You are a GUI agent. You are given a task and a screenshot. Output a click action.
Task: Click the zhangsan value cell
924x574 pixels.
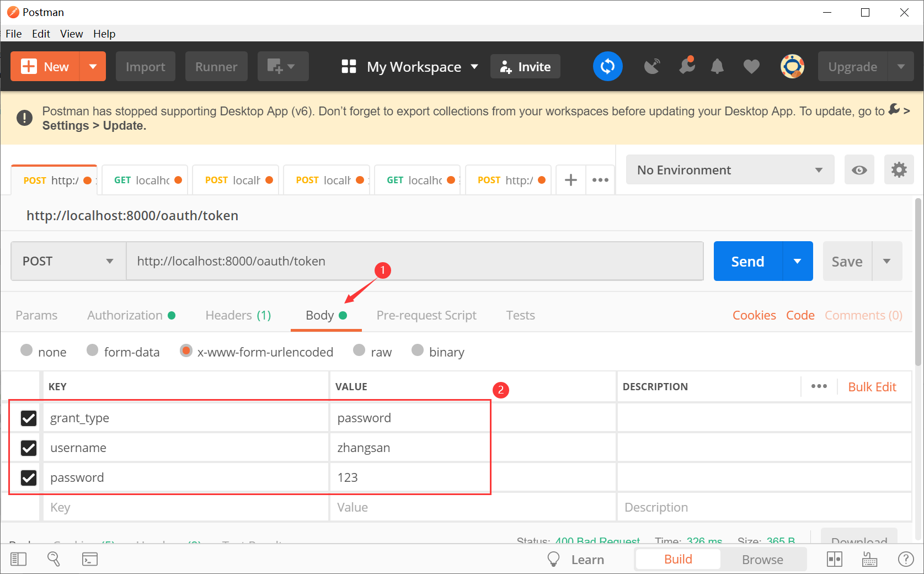tap(473, 448)
